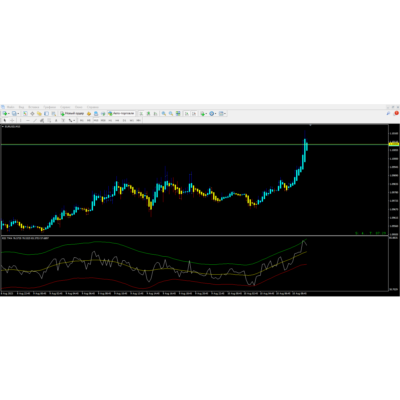Switch timeframe to M5

click(x=89, y=120)
